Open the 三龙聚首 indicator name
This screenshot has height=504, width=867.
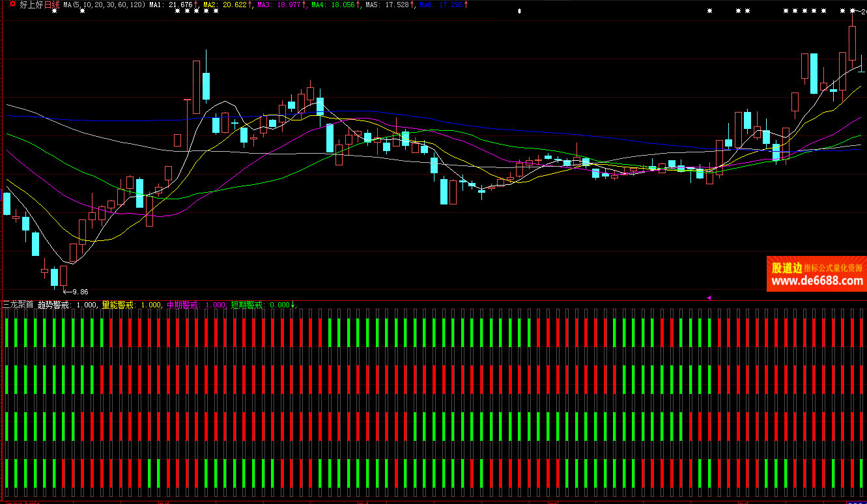click(x=18, y=305)
